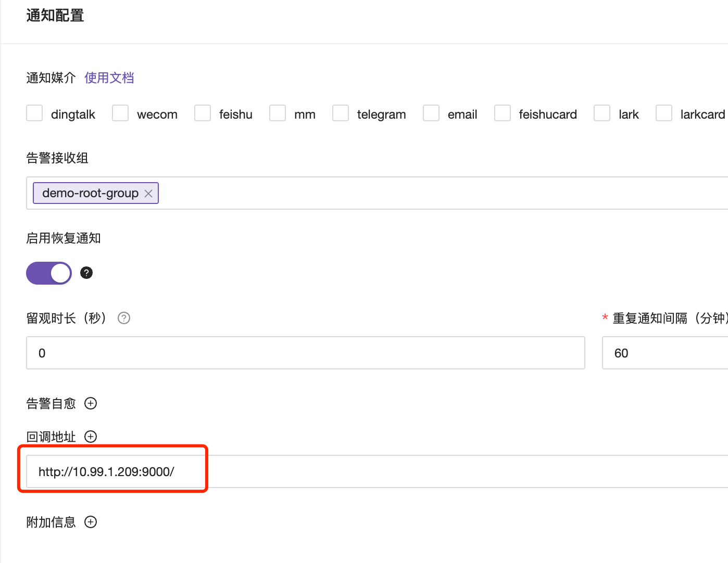Viewport: 728px width, 563px height.
Task: Click the 通知媒介 label
Action: 51,78
